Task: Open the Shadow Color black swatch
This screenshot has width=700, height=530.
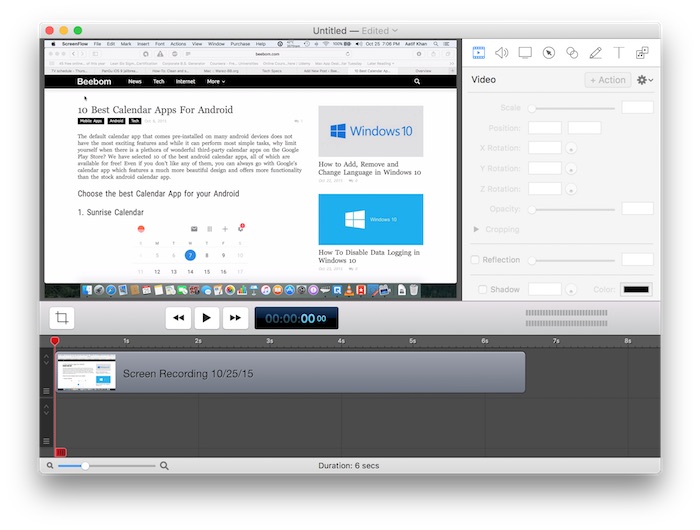Action: pyautogui.click(x=636, y=289)
